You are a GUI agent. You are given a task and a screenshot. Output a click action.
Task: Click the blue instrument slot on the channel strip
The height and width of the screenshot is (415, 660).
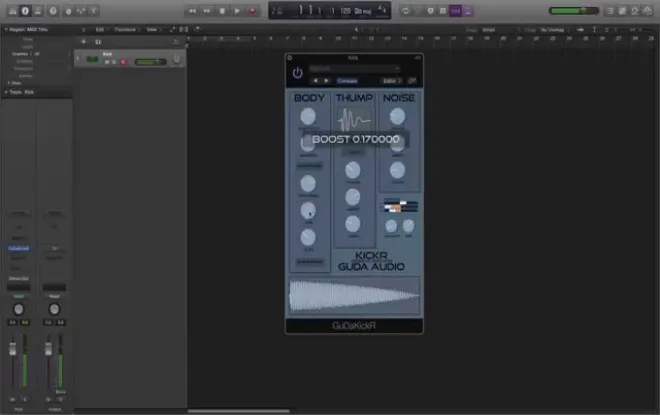(x=19, y=248)
